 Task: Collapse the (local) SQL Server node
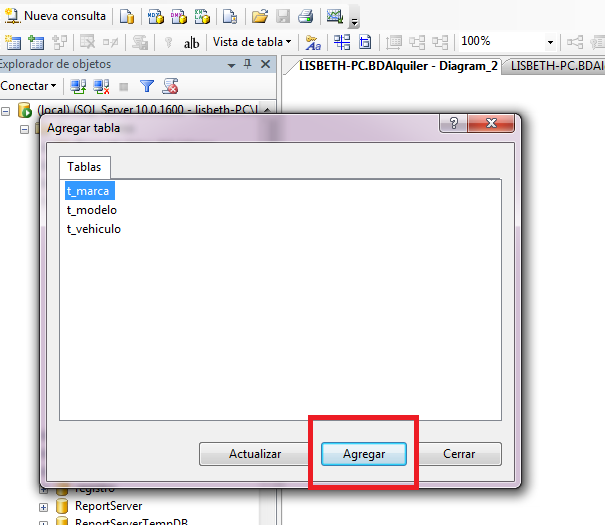pos(5,112)
